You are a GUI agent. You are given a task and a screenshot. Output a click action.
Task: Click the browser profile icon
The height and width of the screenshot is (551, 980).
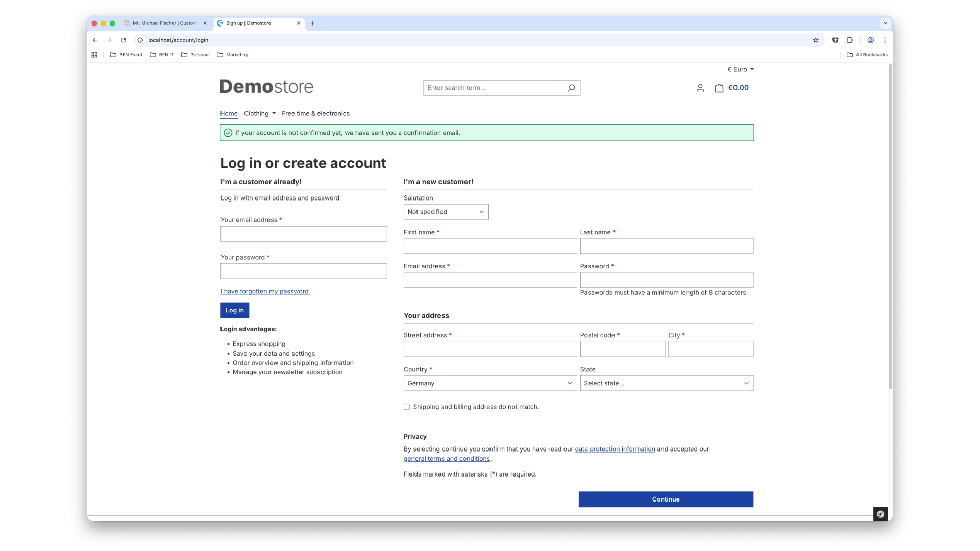(x=871, y=40)
